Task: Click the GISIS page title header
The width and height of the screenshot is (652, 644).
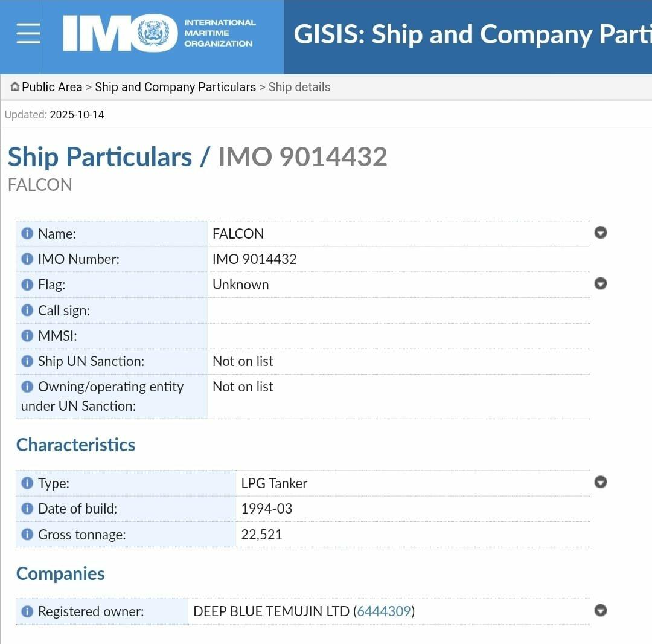Action: 472,34
